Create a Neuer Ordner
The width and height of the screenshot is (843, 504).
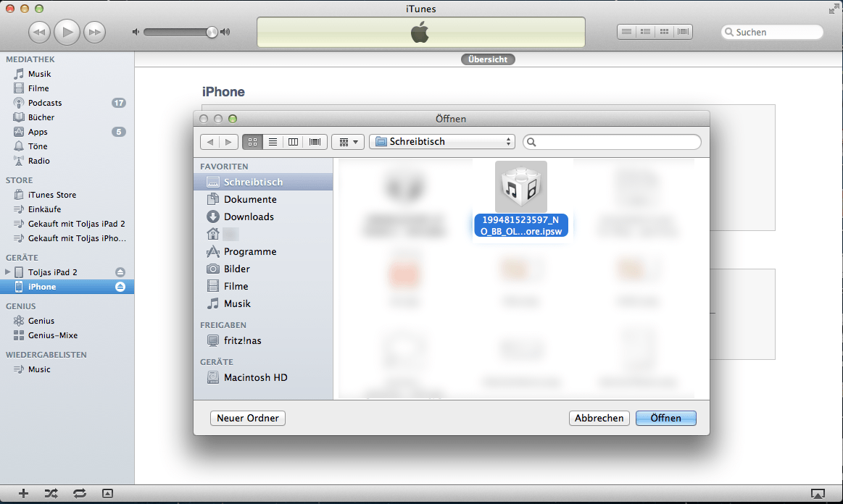[247, 418]
